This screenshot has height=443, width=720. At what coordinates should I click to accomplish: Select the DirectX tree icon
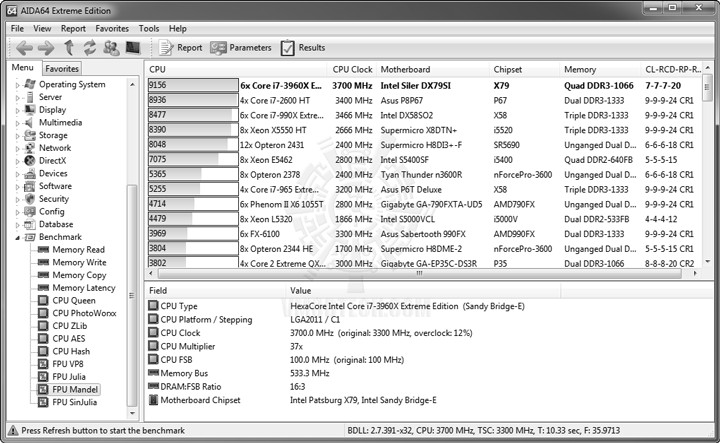click(x=30, y=161)
